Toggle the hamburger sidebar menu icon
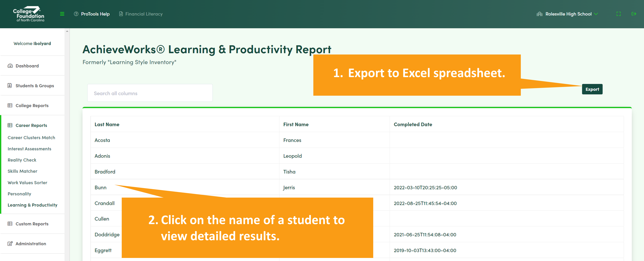Viewport: 644px width, 261px height. pos(62,14)
